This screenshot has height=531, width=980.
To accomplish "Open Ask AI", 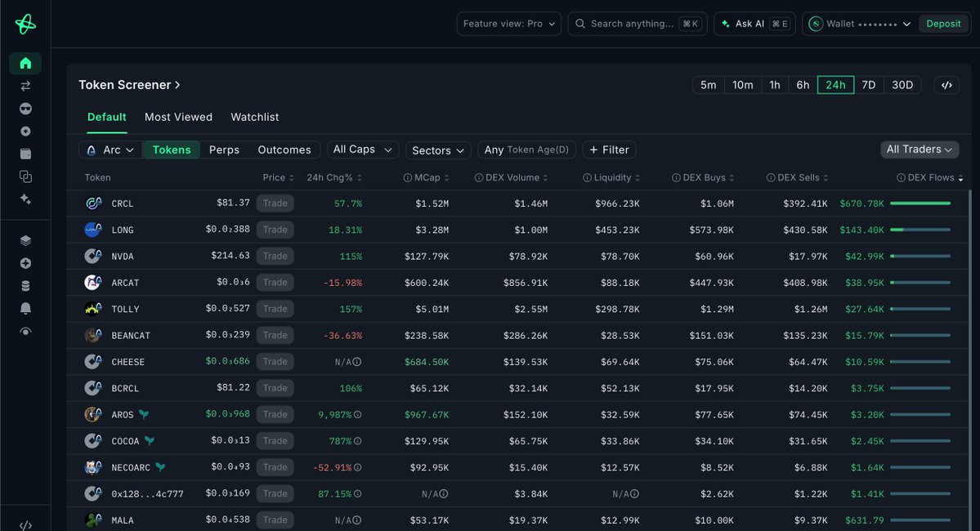I will coord(754,24).
